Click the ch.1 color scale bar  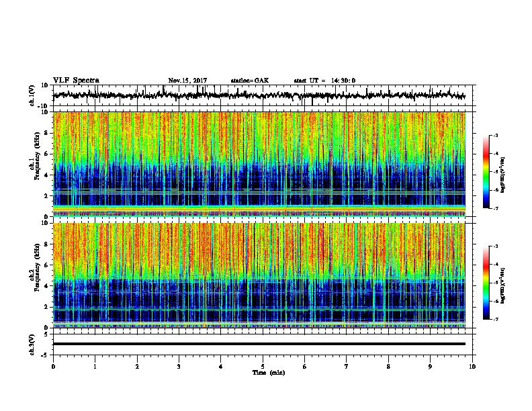click(x=486, y=172)
